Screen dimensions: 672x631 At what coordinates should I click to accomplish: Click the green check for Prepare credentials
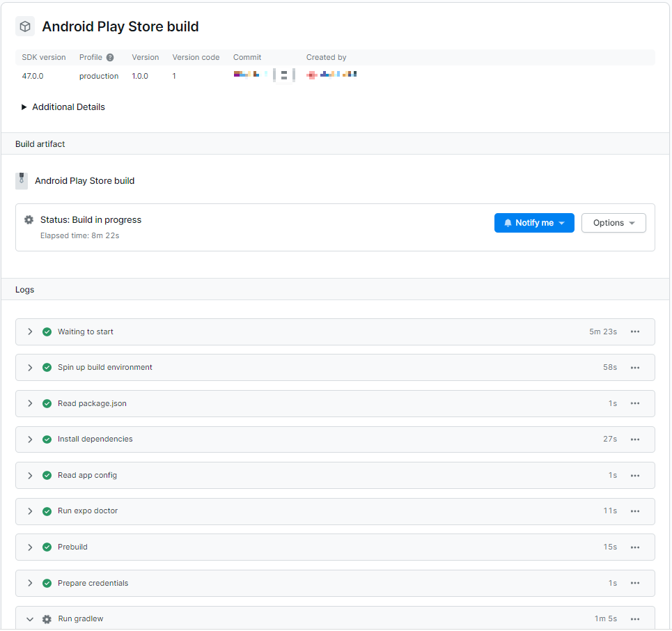pos(47,583)
